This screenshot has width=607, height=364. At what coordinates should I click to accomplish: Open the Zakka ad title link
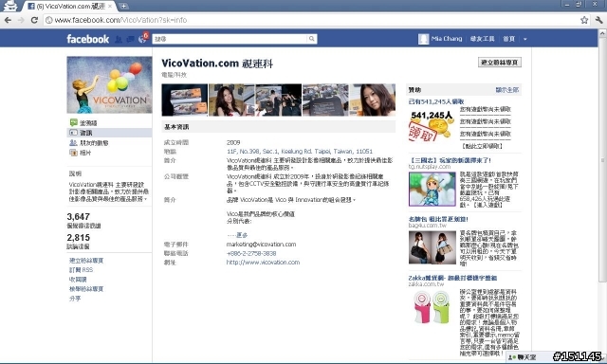point(452,278)
